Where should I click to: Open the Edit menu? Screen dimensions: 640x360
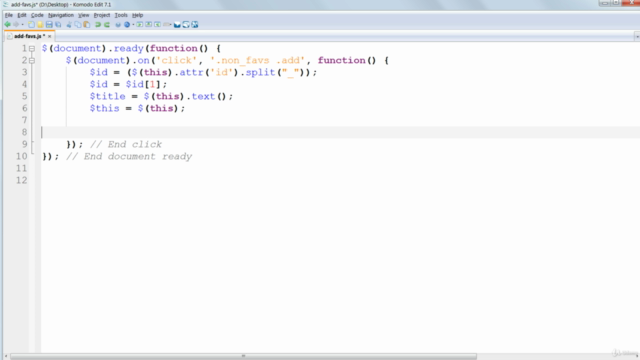(x=22, y=15)
